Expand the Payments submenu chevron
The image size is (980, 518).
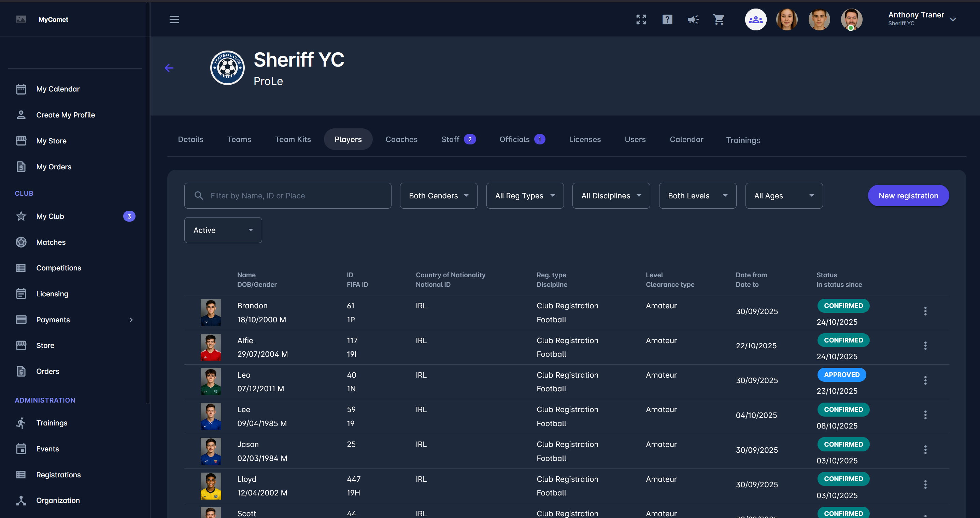(x=131, y=320)
